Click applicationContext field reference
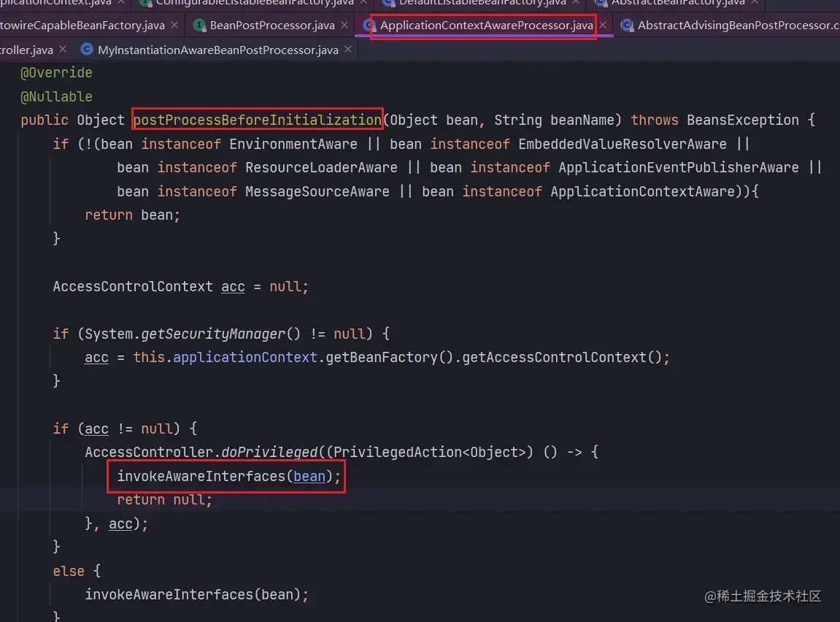This screenshot has height=622, width=840. (x=244, y=357)
